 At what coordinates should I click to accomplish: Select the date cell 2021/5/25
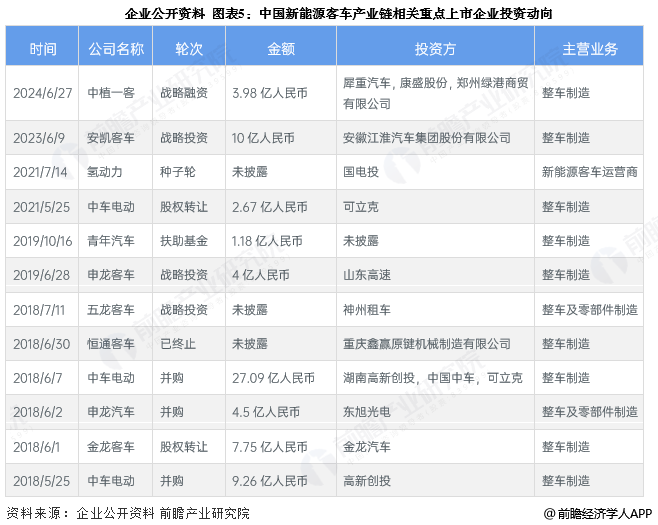pyautogui.click(x=41, y=207)
